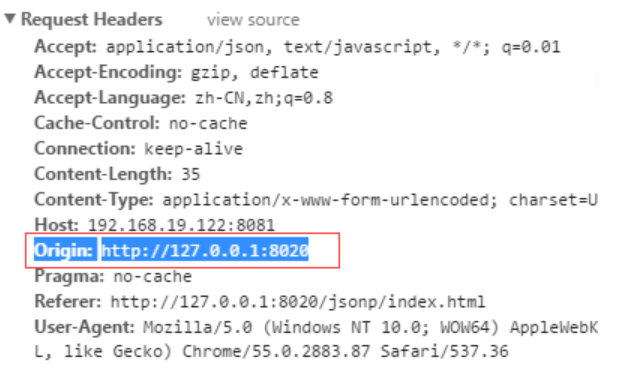Click the Referer jsonp/index.html URL

[298, 302]
